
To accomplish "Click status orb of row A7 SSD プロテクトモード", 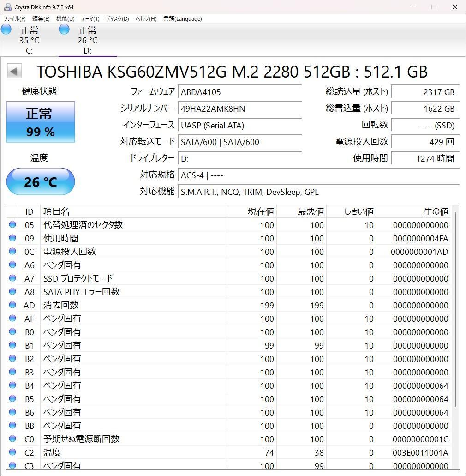I will click(x=12, y=278).
